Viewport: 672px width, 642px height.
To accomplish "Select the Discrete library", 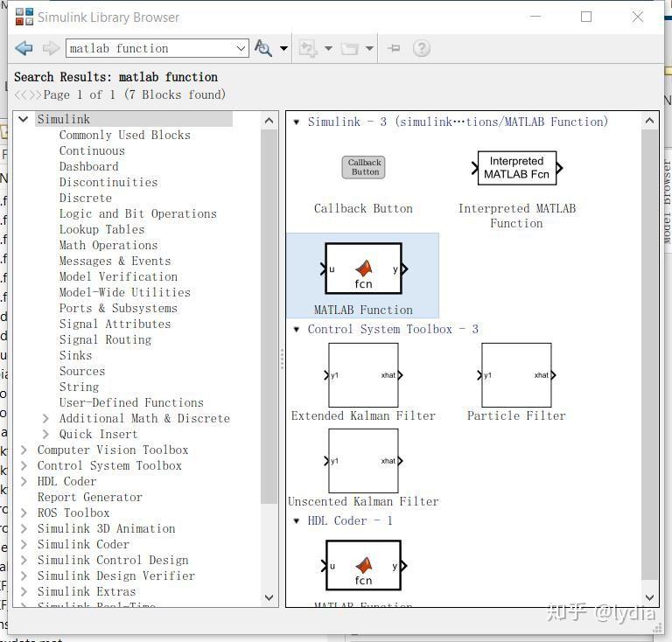I will coord(85,199).
